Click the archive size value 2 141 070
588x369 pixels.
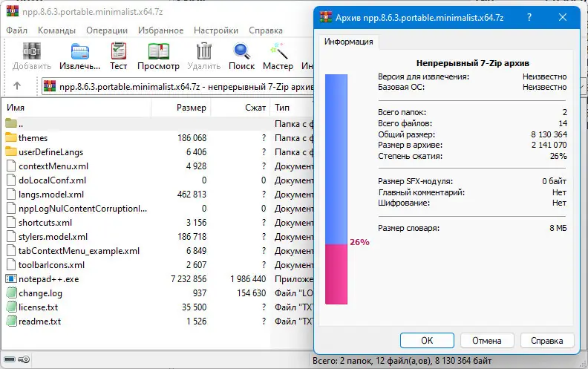[x=549, y=145]
